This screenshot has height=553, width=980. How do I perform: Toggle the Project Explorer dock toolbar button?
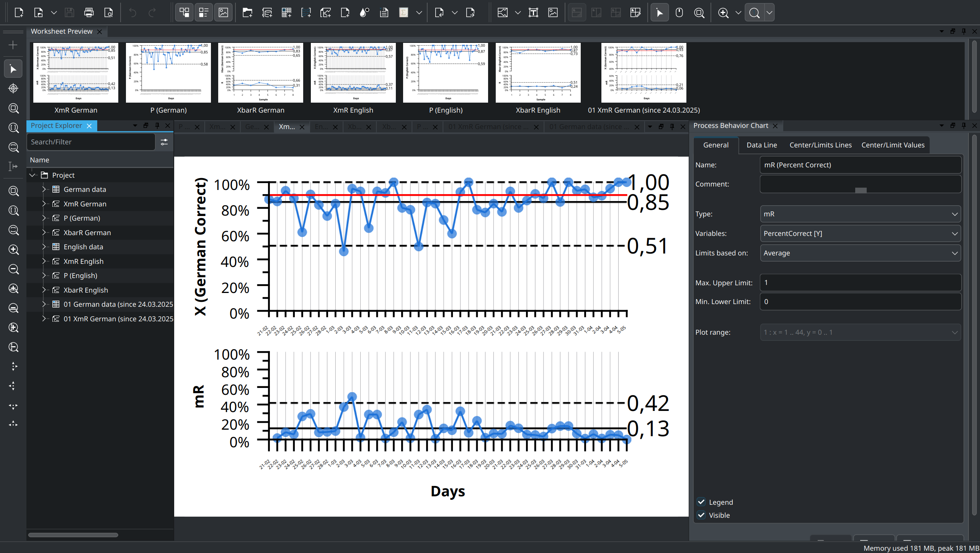184,13
